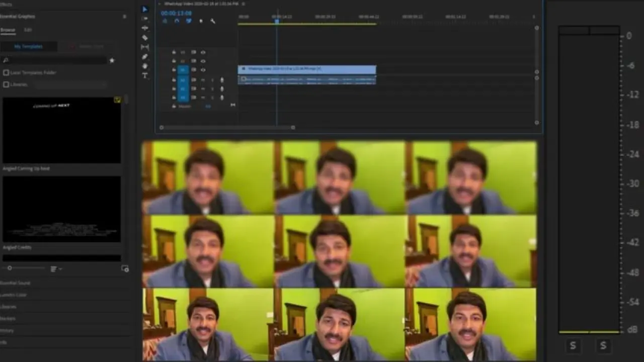Toggle Linked Selection in timeline

pyautogui.click(x=189, y=21)
